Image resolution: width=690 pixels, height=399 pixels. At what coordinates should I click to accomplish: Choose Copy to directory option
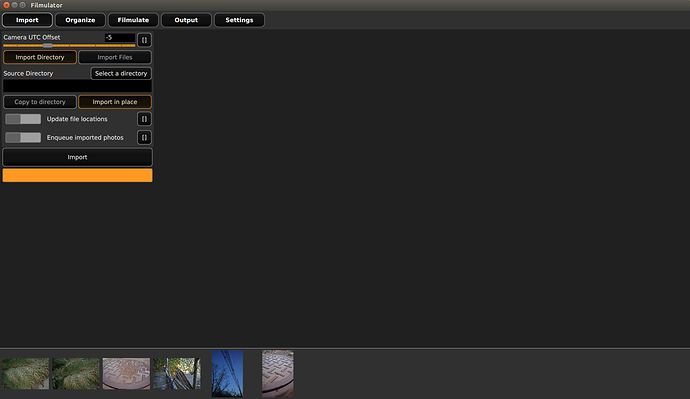coord(40,102)
